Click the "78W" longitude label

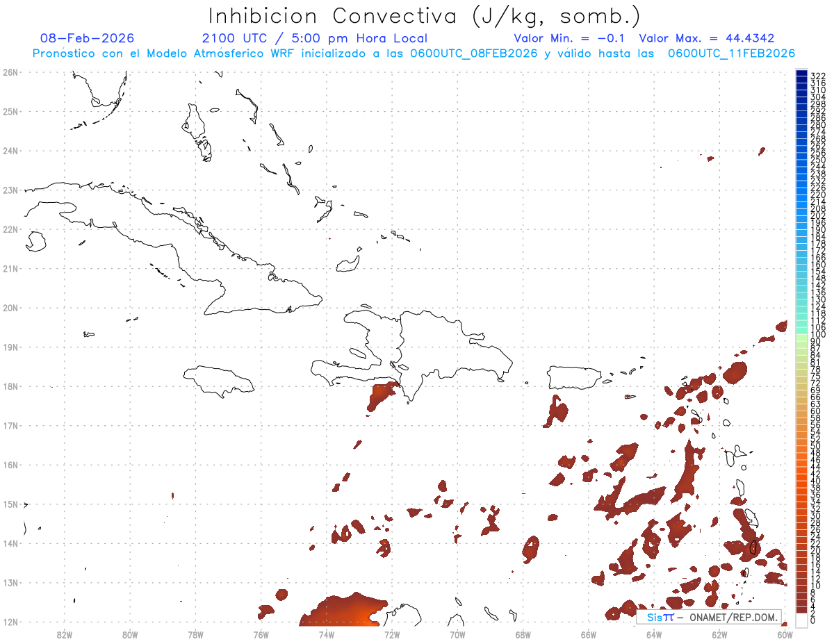(x=195, y=634)
